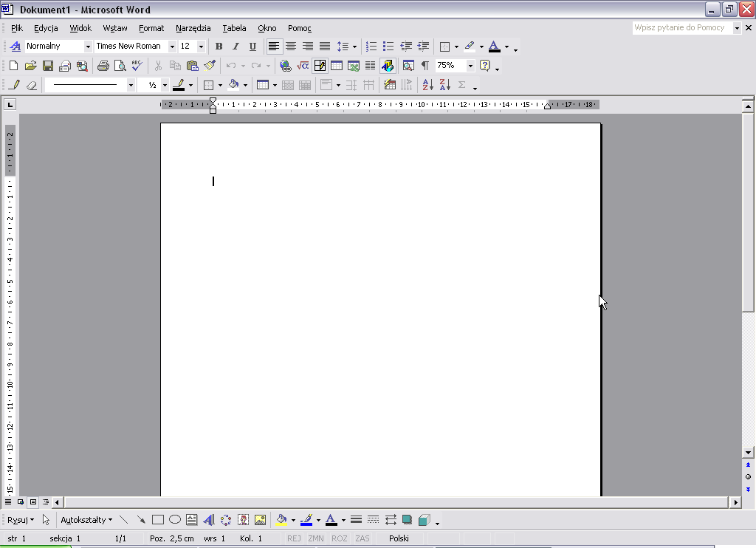The height and width of the screenshot is (548, 756).
Task: Print the document with printer icon
Action: tap(103, 66)
